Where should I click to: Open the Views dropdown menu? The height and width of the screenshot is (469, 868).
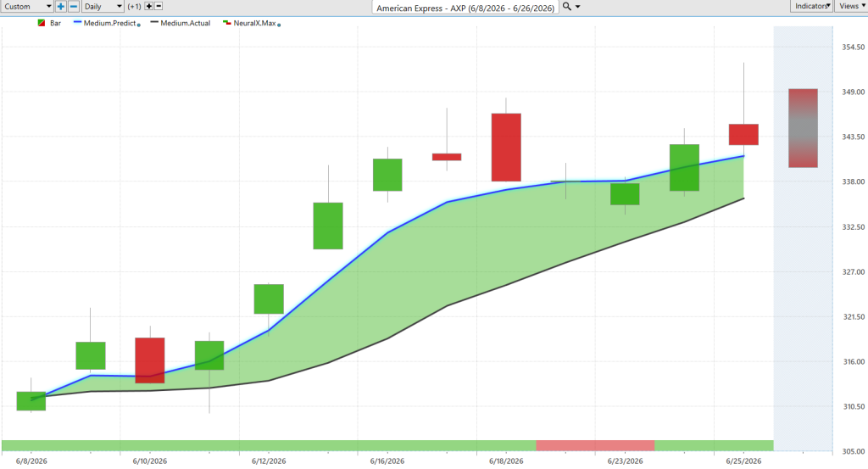click(x=851, y=6)
